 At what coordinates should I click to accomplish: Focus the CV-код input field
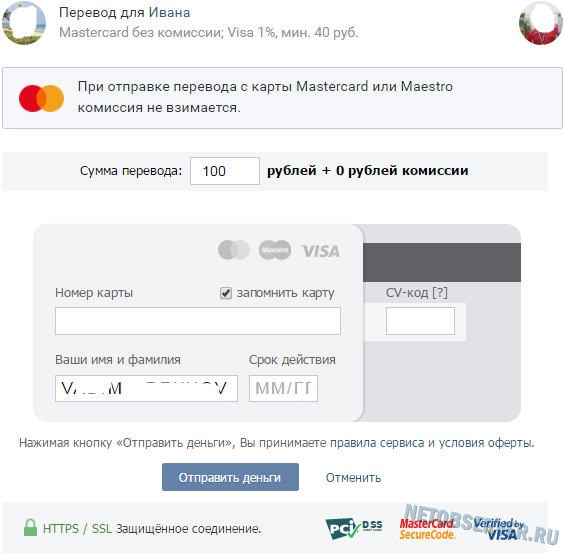click(420, 321)
